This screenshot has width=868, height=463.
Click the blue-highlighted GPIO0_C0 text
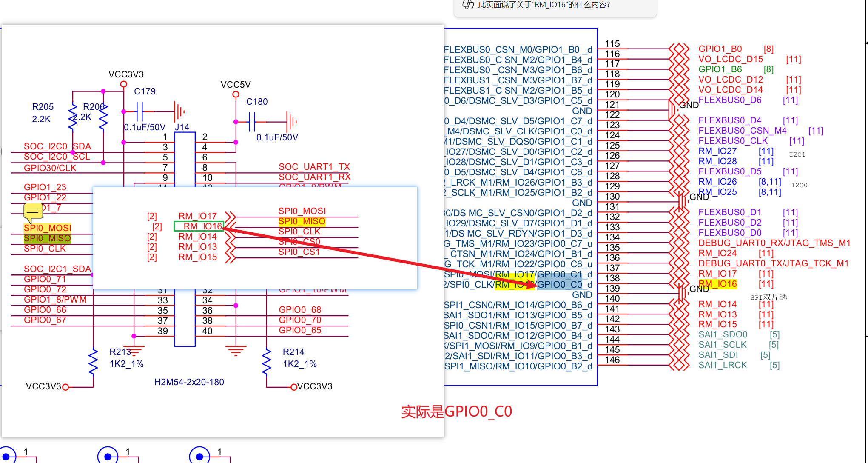pyautogui.click(x=560, y=284)
